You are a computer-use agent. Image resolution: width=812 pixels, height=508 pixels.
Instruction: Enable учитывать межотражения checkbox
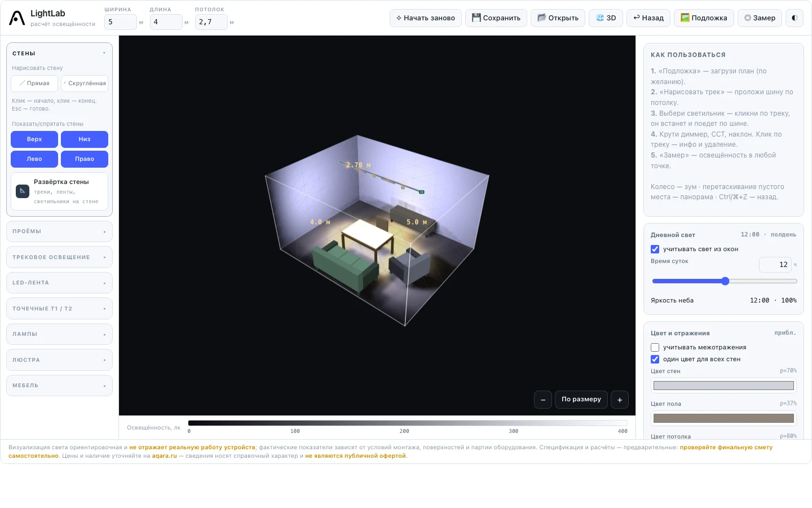[x=655, y=347]
